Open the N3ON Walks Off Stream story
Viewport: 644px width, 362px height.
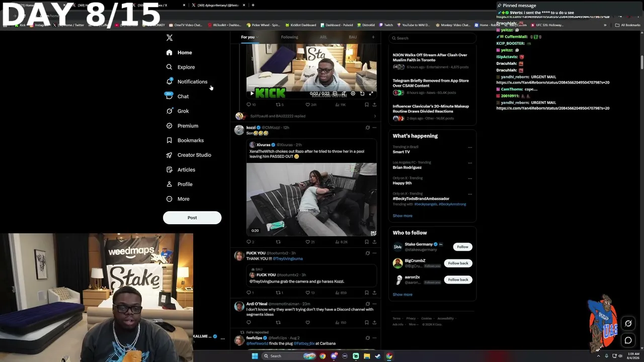432,61
